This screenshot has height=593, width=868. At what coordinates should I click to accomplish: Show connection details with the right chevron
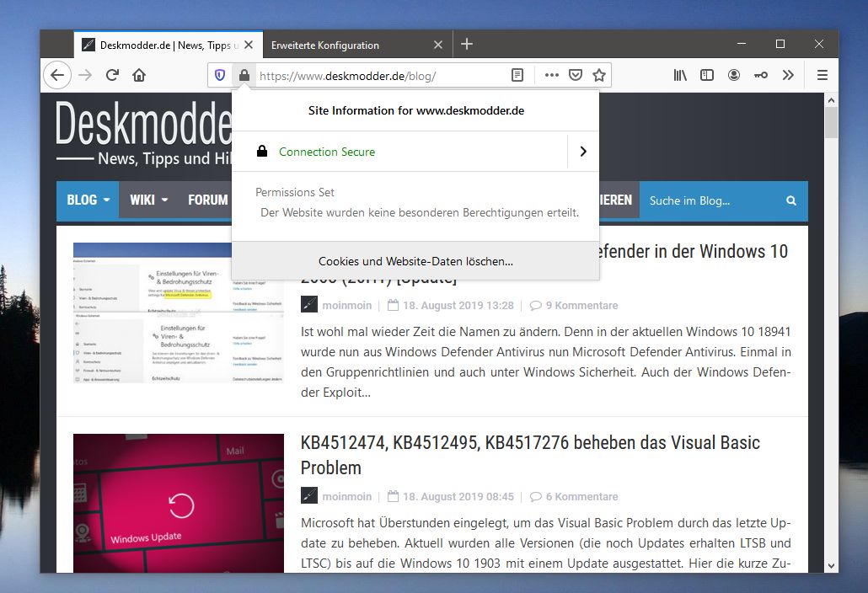583,152
